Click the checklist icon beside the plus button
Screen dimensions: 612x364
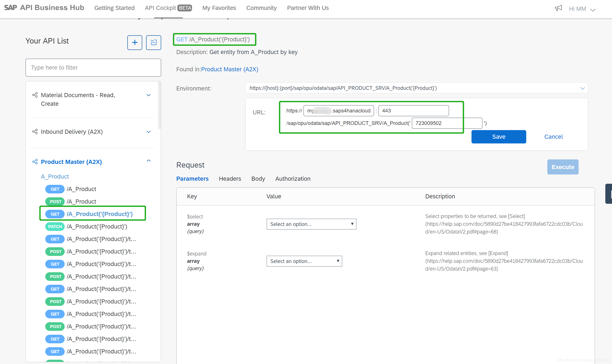154,43
